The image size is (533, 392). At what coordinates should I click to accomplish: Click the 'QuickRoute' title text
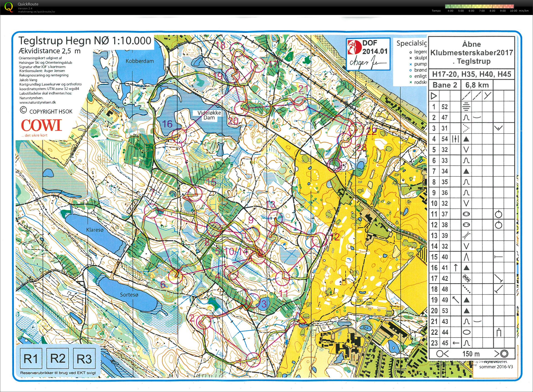28,4
